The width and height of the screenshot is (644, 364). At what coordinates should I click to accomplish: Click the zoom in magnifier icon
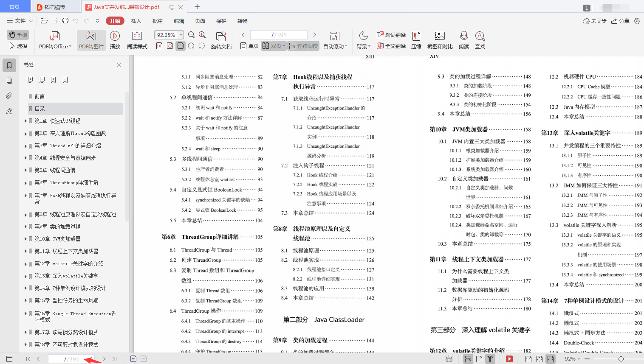[x=202, y=35]
